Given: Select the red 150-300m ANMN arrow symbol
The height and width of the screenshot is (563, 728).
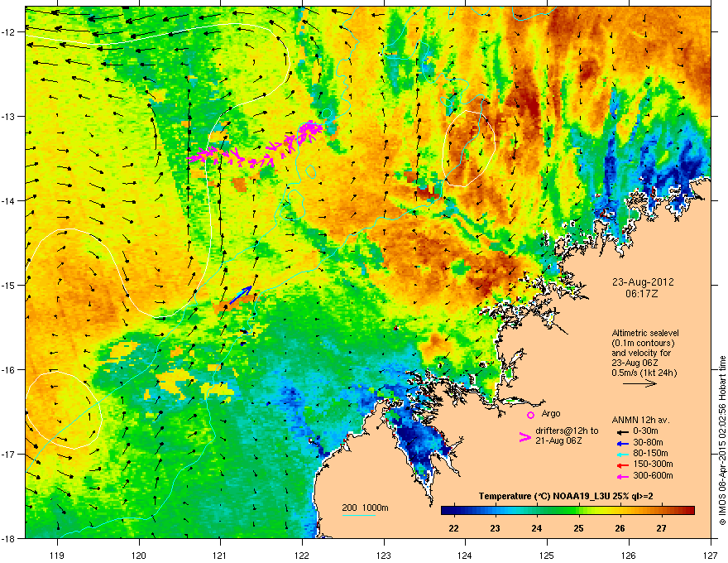Looking at the screenshot, I should 623,465.
